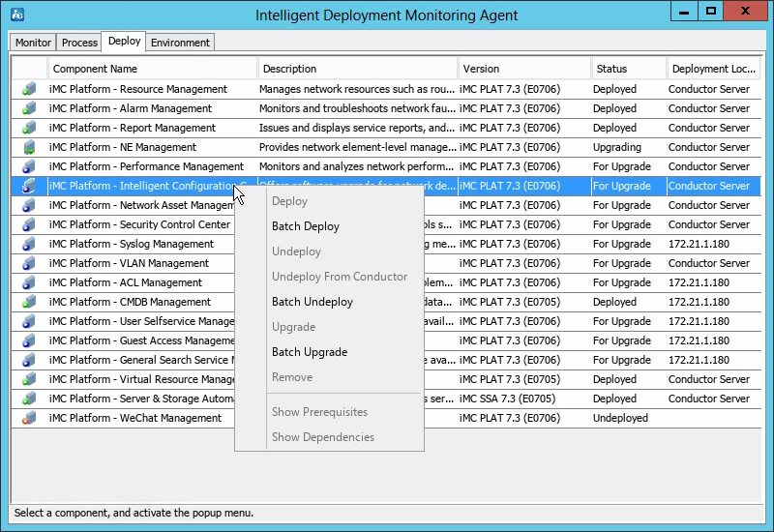The height and width of the screenshot is (532, 774).
Task: Click the grayed Undeploy menu entry
Action: [296, 251]
